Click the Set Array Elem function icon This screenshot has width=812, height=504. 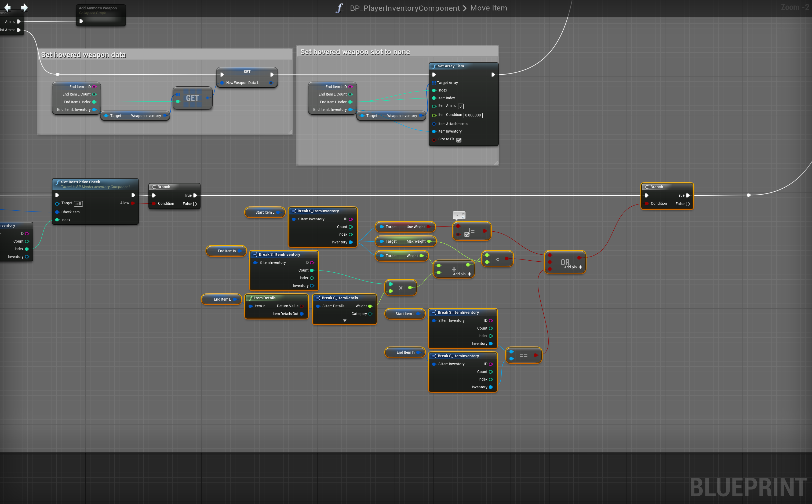pos(434,66)
